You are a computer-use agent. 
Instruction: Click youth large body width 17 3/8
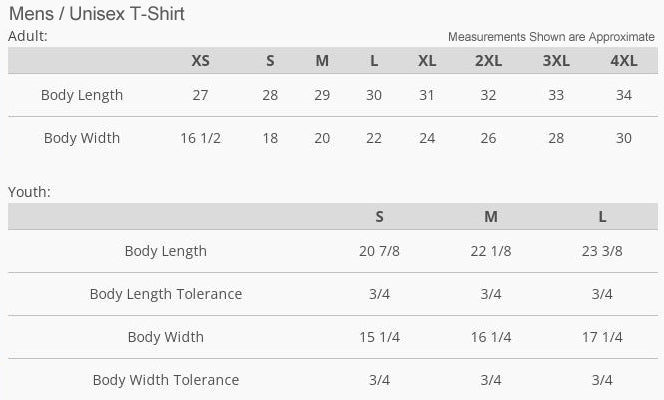click(x=602, y=337)
